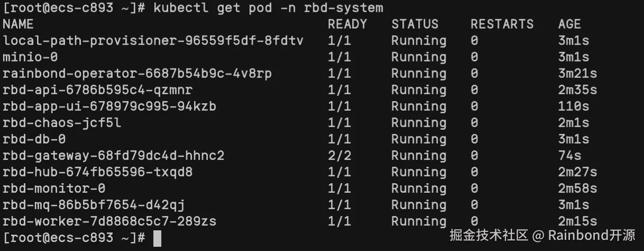The width and height of the screenshot is (644, 251).
Task: Click the rbd-hub pod name
Action: click(x=97, y=172)
